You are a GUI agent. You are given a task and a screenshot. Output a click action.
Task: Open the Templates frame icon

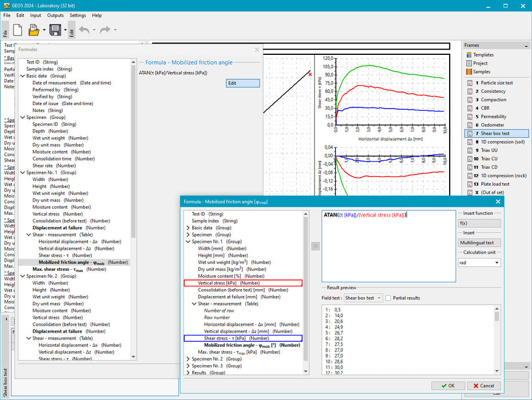470,55
